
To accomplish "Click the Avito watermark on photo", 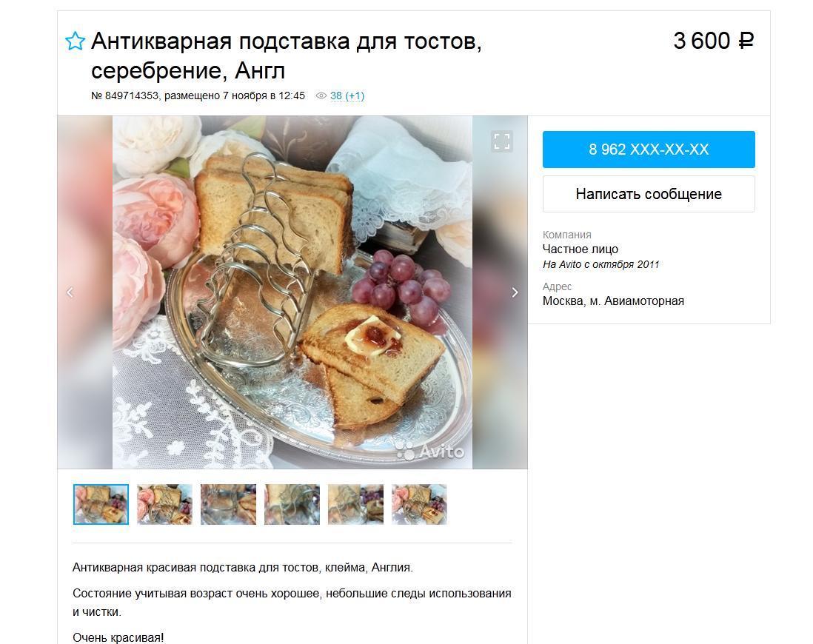I will [x=430, y=451].
